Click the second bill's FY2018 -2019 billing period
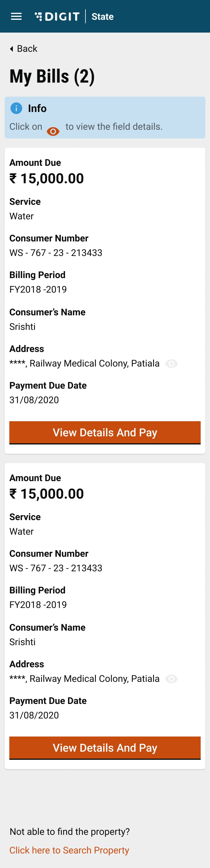This screenshot has height=868, width=210. [38, 605]
